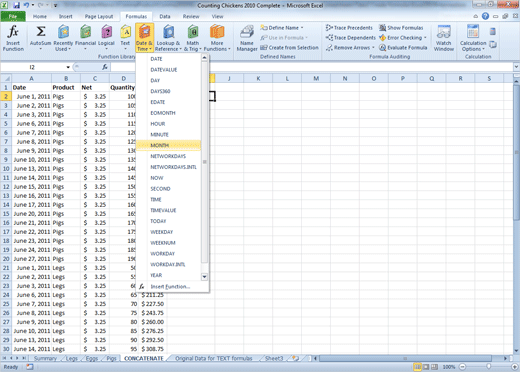The height and width of the screenshot is (372, 520).
Task: Open the Summary sheet tab
Action: tap(45, 358)
